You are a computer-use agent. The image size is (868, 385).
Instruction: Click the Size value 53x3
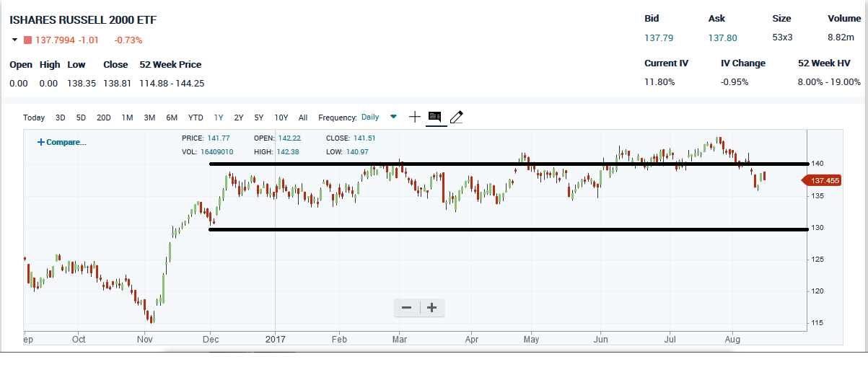pos(783,37)
